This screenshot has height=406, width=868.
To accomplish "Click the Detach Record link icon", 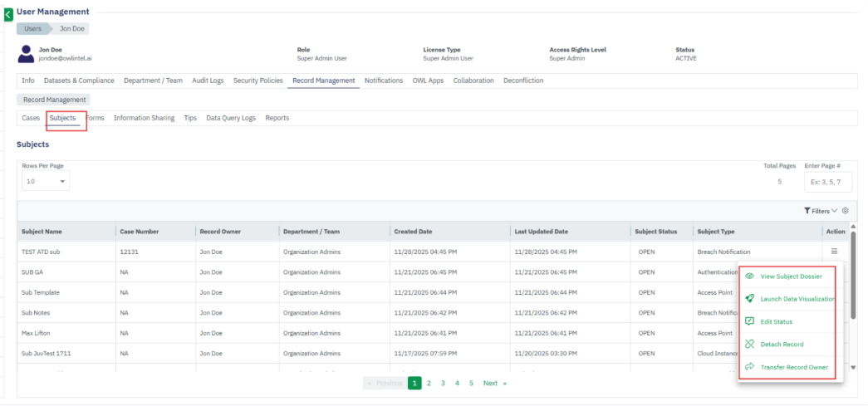I will pyautogui.click(x=749, y=344).
